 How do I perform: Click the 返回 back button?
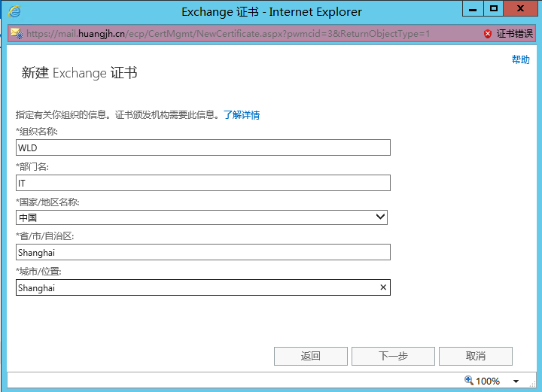pos(310,356)
